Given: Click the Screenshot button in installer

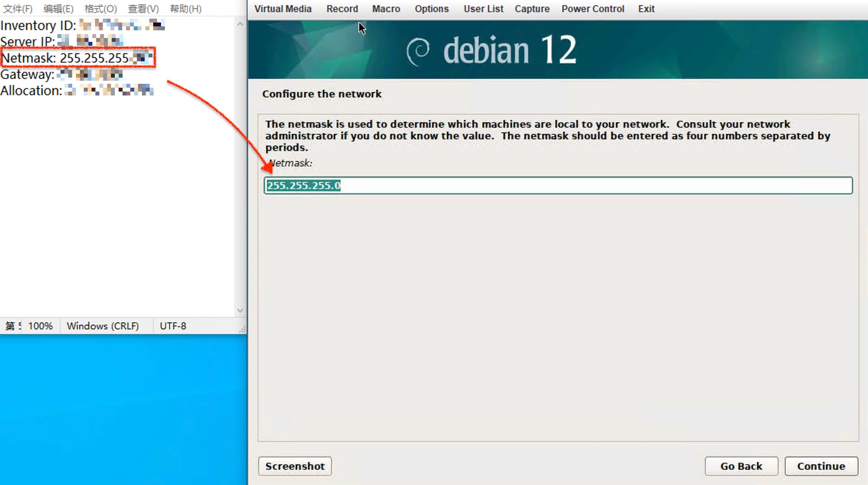Looking at the screenshot, I should 295,466.
